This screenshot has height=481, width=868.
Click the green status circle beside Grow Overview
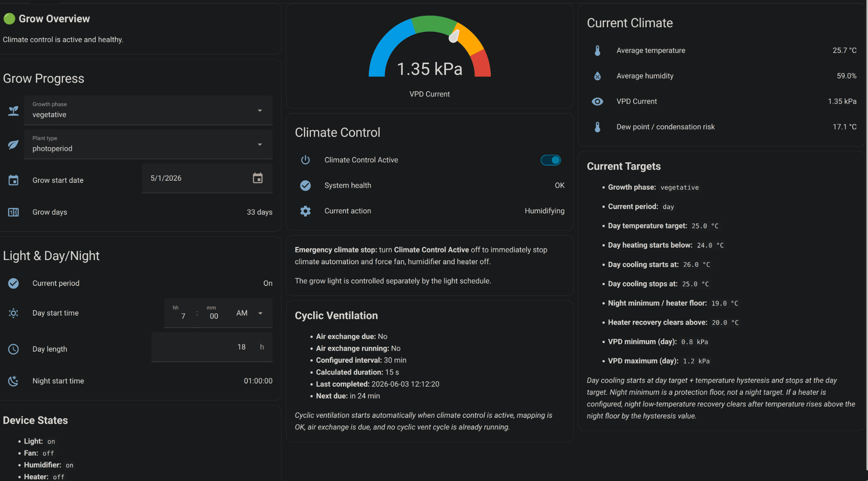click(9, 19)
